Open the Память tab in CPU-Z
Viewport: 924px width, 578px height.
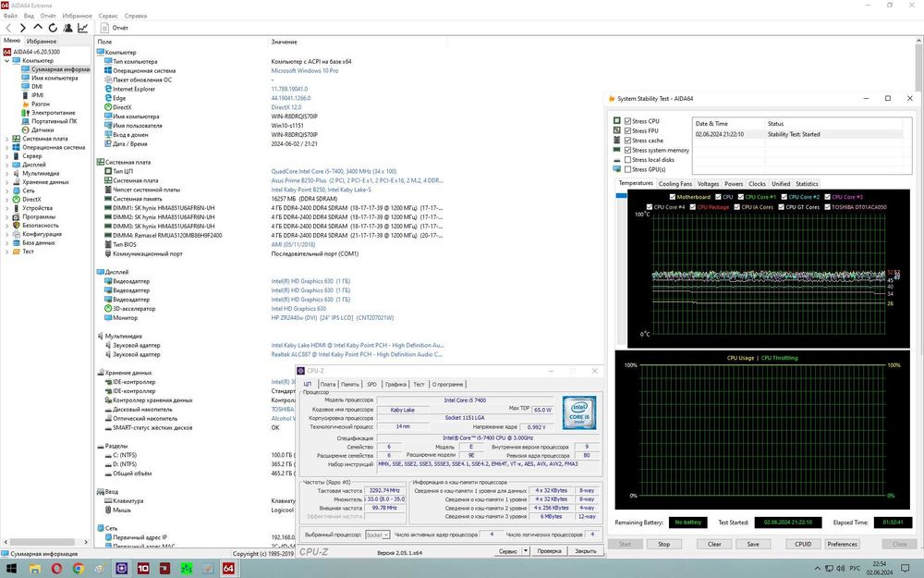pyautogui.click(x=349, y=384)
